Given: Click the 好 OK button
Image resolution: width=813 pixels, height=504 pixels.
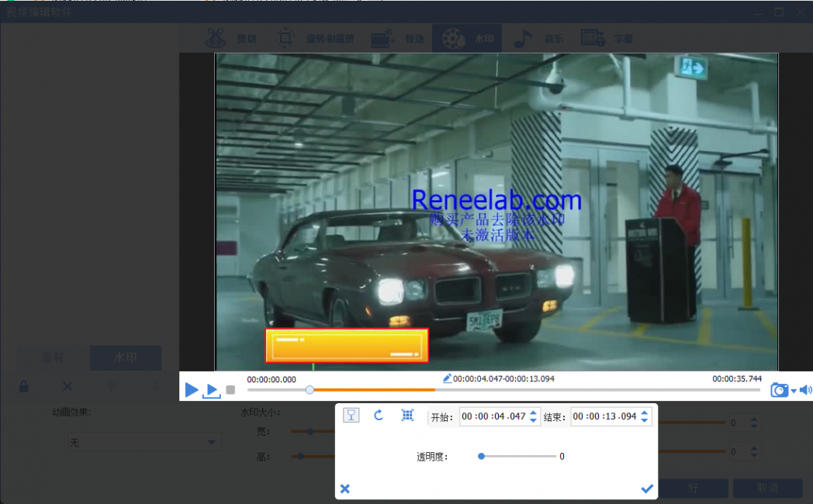Looking at the screenshot, I should pyautogui.click(x=694, y=488).
